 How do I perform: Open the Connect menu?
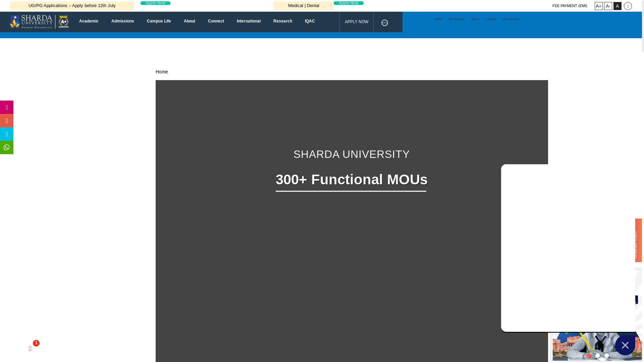(x=216, y=21)
